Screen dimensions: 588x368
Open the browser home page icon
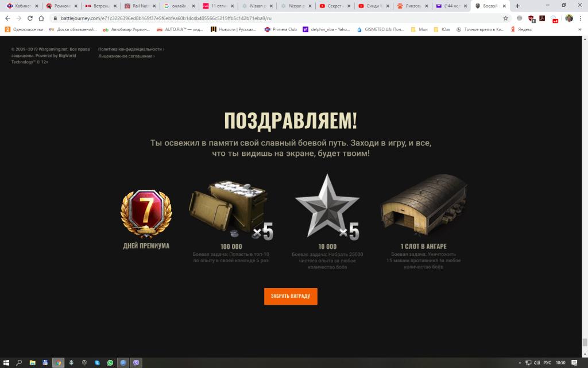tap(41, 18)
